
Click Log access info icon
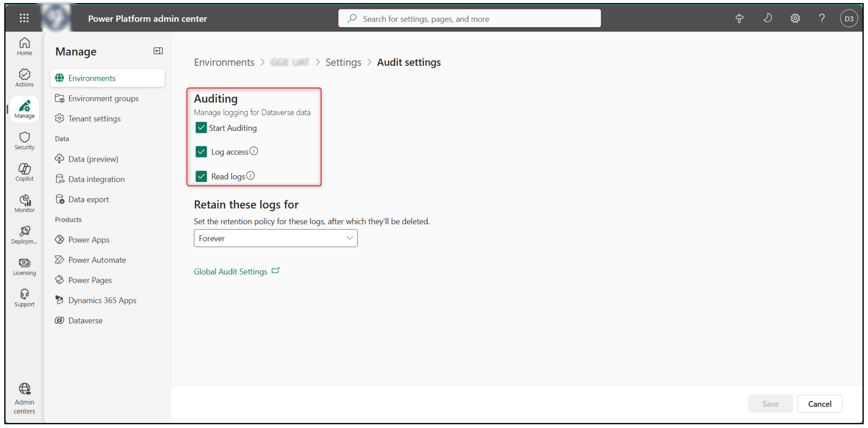click(x=254, y=151)
